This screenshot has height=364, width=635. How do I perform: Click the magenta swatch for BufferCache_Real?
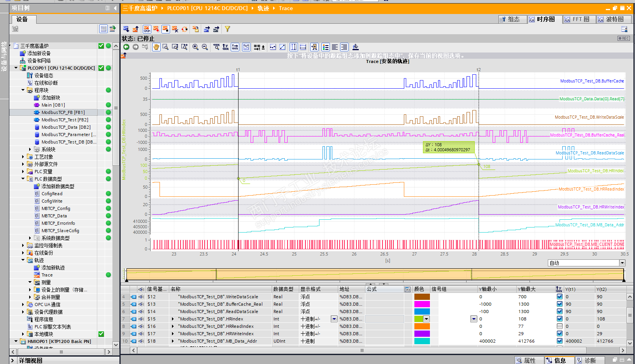[422, 304]
